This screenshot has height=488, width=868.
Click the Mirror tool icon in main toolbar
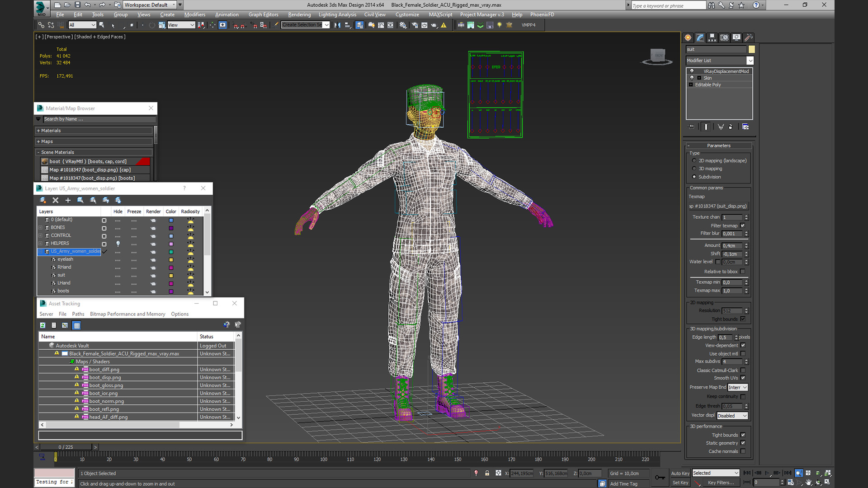337,25
